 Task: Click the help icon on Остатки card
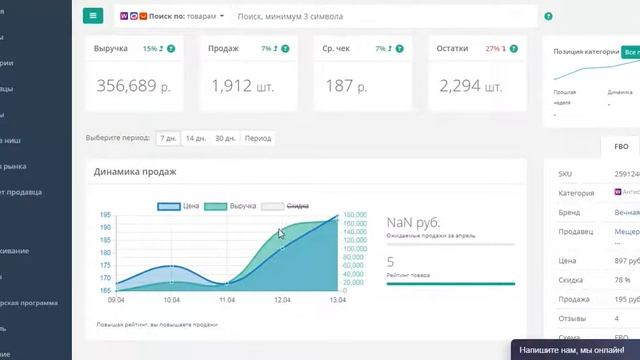[x=514, y=49]
